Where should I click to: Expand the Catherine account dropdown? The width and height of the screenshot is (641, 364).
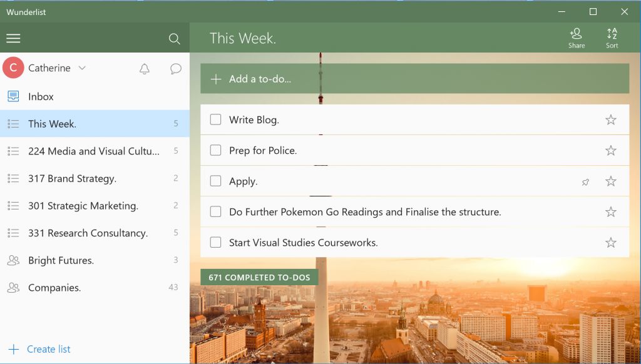coord(81,68)
